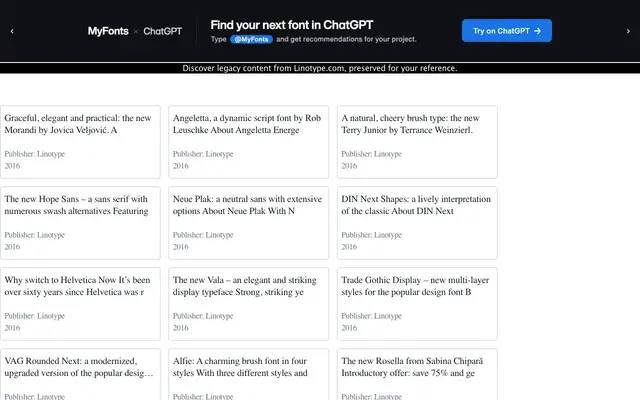Advance banner using right arrow

(628, 31)
